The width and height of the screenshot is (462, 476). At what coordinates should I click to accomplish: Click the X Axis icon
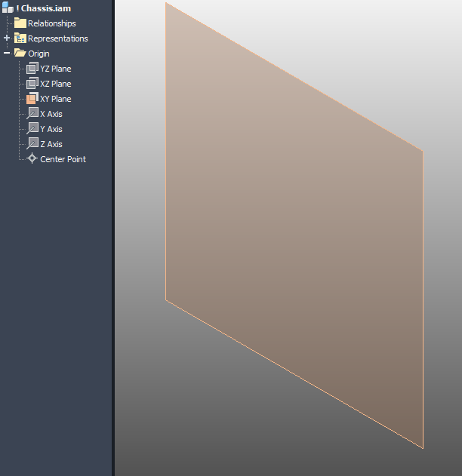pos(32,113)
